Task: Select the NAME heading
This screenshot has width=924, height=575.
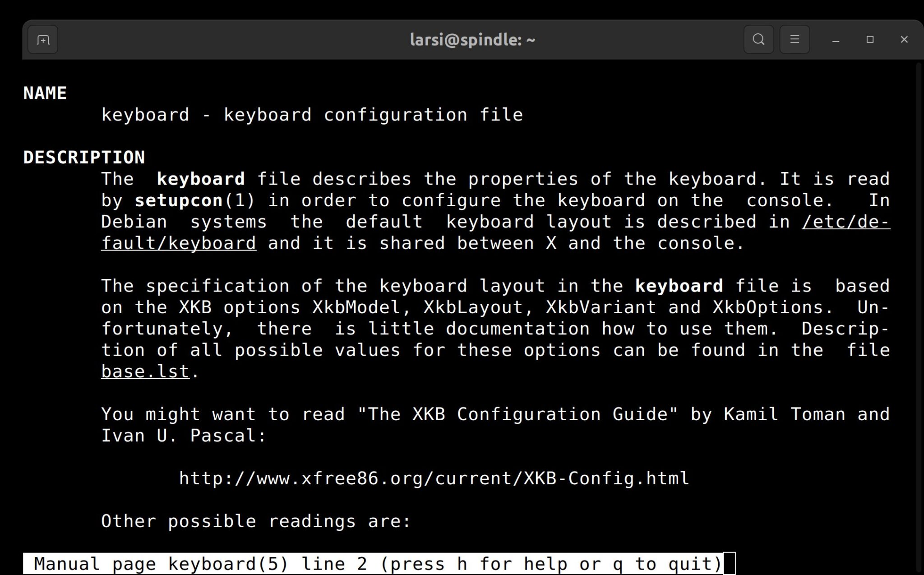Action: (44, 93)
